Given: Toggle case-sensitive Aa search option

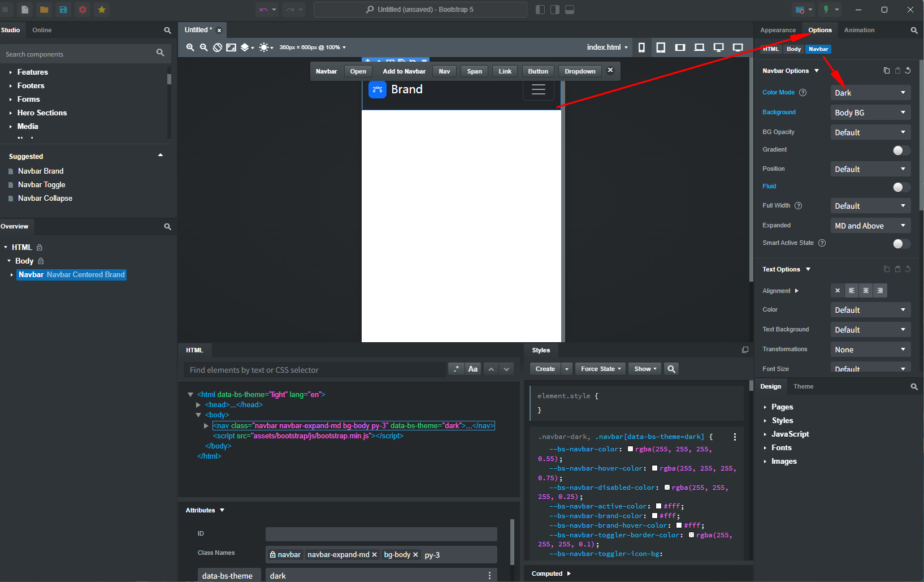Looking at the screenshot, I should tap(473, 369).
